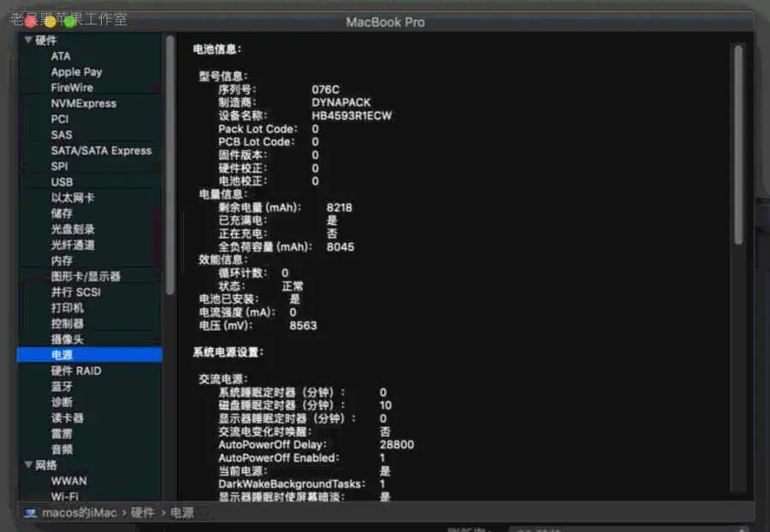This screenshot has width=770, height=532.
Task: Open the PCI hardware entry
Action: pyautogui.click(x=60, y=119)
